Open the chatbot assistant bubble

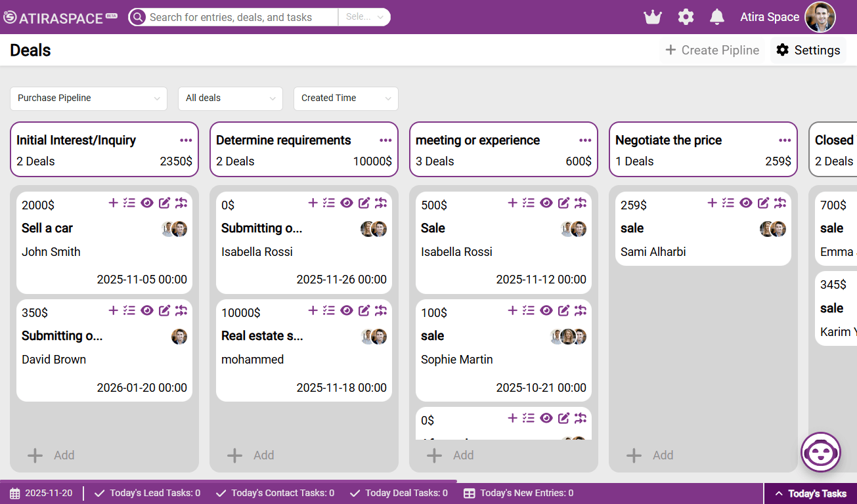820,451
